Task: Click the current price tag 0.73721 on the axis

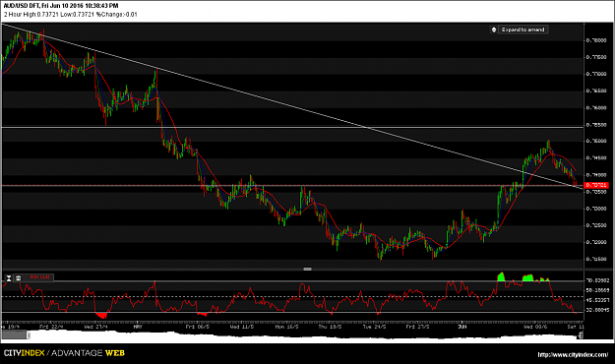Action: pyautogui.click(x=596, y=185)
